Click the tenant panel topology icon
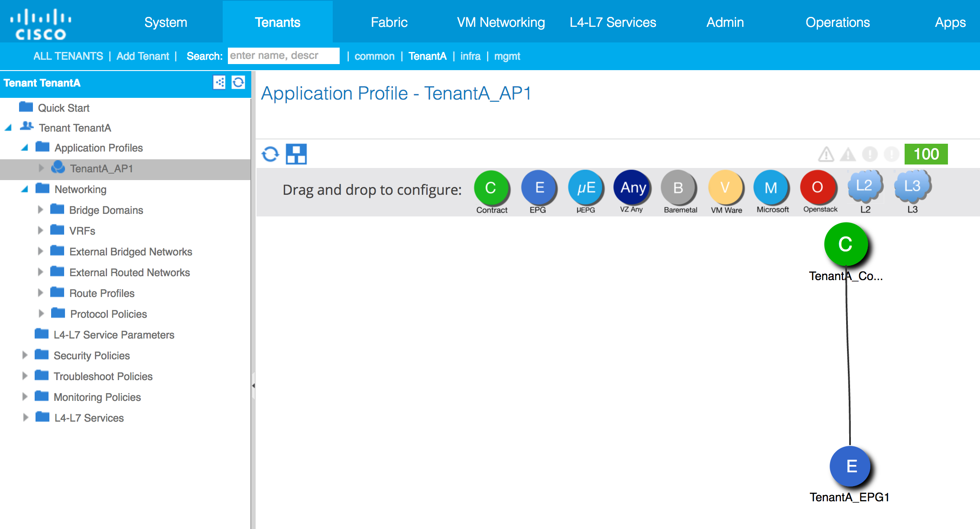 click(219, 82)
